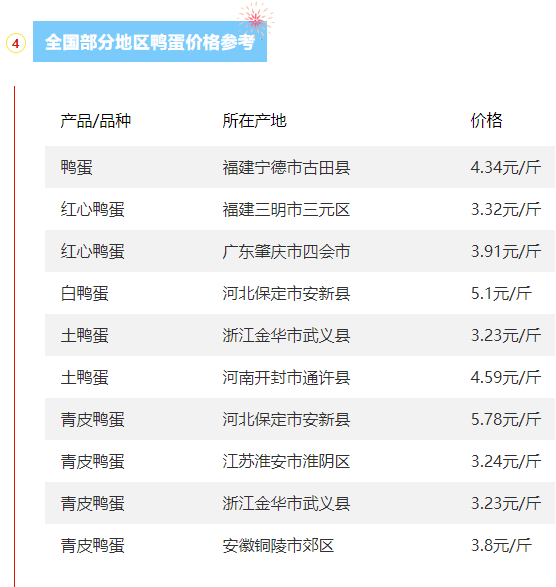This screenshot has width=556, height=587.
Task: Select the 鸭蛋 row from 福建宁德市古田县
Action: pos(300,167)
